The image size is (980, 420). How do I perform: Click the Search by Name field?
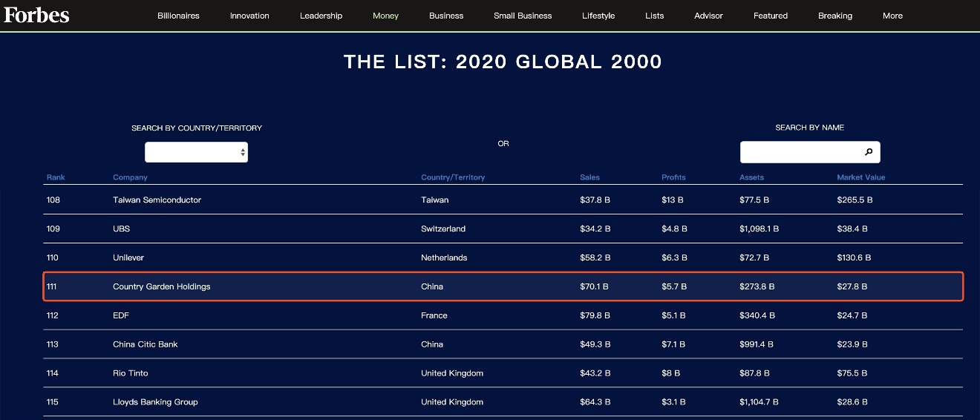pyautogui.click(x=800, y=152)
